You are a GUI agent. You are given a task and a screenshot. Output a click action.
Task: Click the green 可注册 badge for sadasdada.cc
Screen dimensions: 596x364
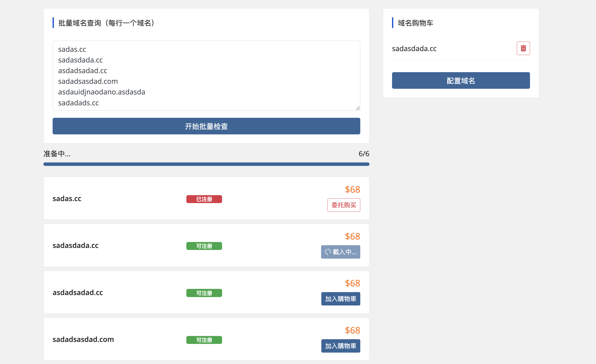tap(204, 246)
